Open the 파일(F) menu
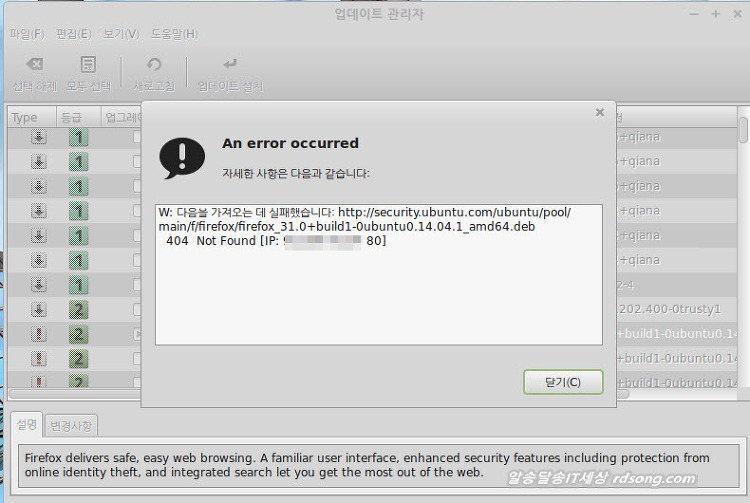The height and width of the screenshot is (503, 750). [27, 33]
